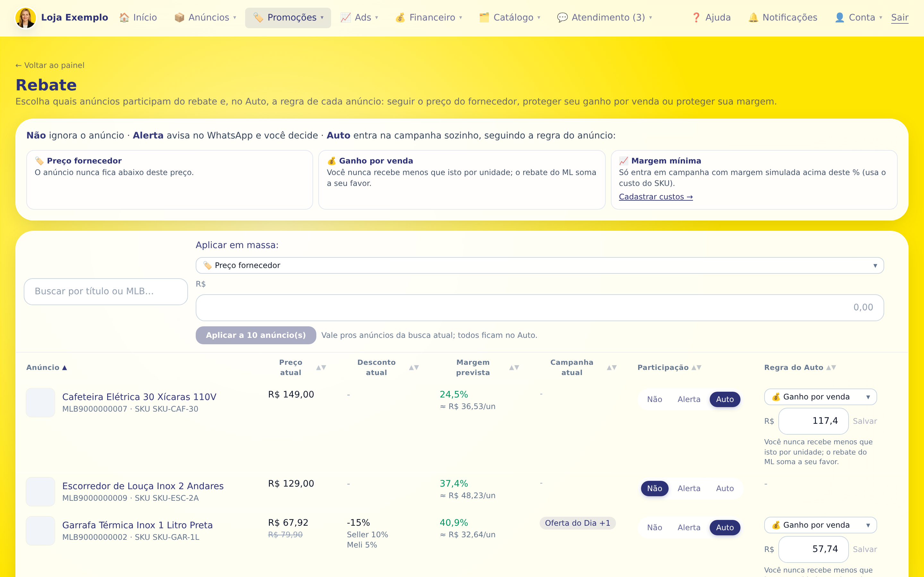This screenshot has height=577, width=924.
Task: Sort by Desconto atual arrows
Action: pyautogui.click(x=414, y=367)
